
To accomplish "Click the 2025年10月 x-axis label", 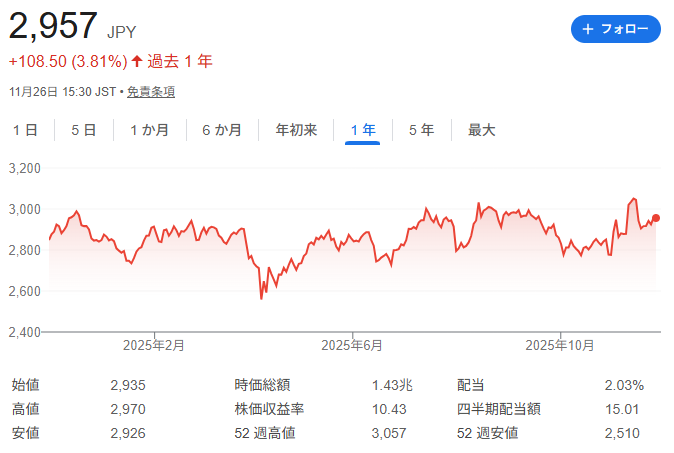I will pyautogui.click(x=560, y=345).
